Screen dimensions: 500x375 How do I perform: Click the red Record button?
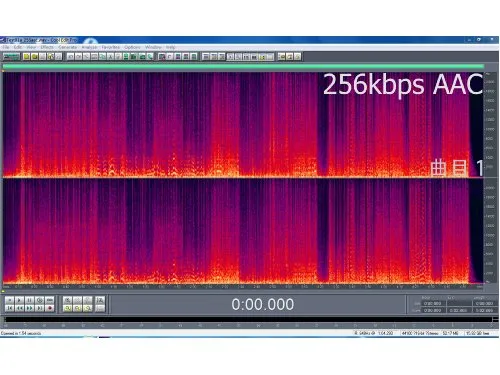(50, 308)
